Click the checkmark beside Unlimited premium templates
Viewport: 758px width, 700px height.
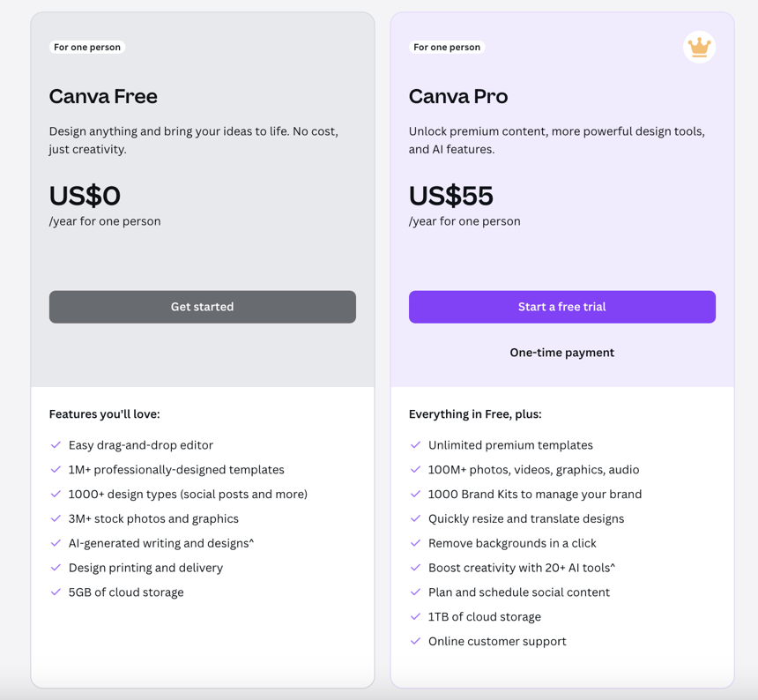(415, 445)
